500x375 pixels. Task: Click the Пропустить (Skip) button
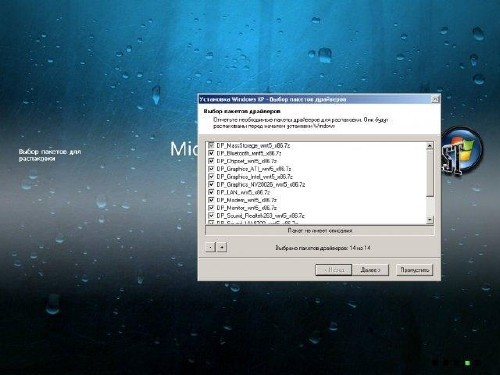415,270
